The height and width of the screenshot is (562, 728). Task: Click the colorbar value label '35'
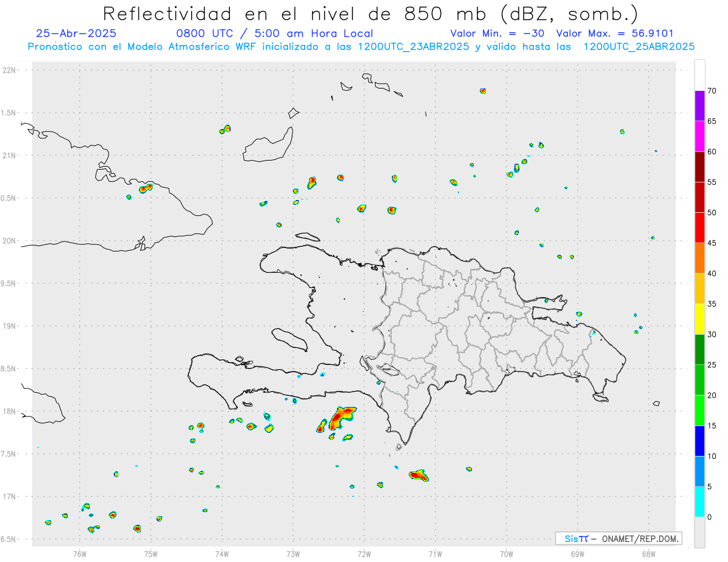[712, 304]
